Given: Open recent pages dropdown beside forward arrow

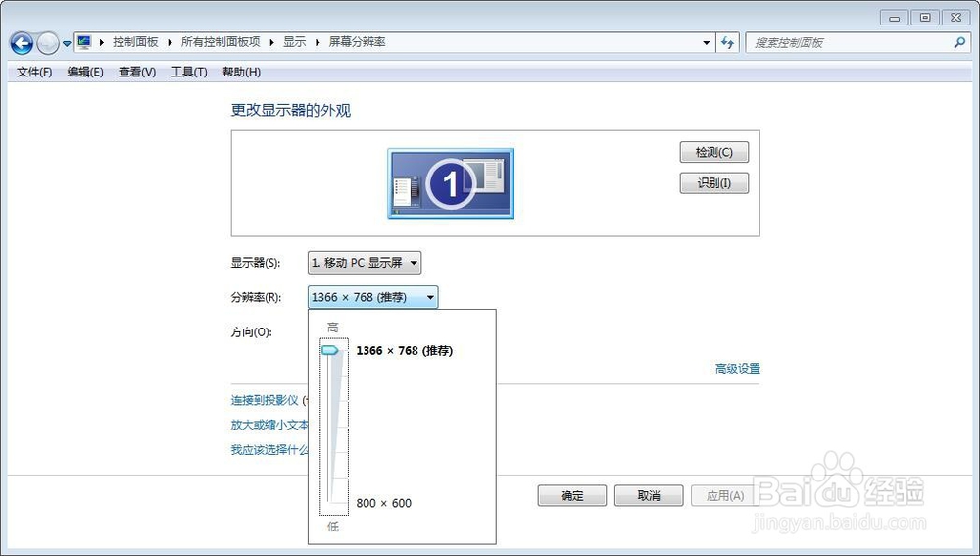Looking at the screenshot, I should click(x=67, y=44).
